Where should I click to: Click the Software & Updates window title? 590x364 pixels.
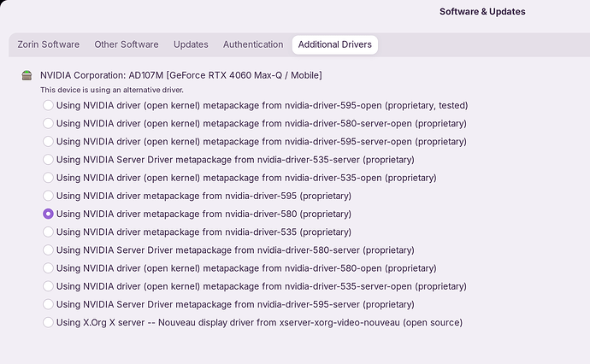click(x=482, y=12)
